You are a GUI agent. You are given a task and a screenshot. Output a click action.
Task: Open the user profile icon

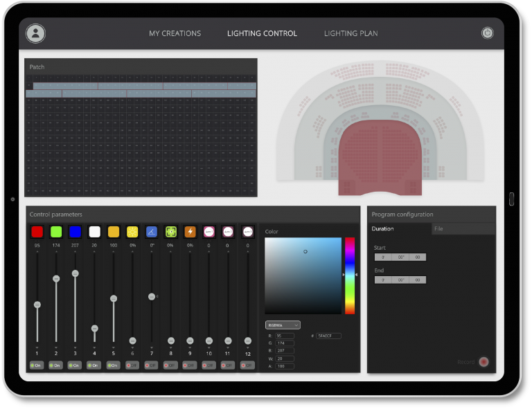tap(35, 33)
